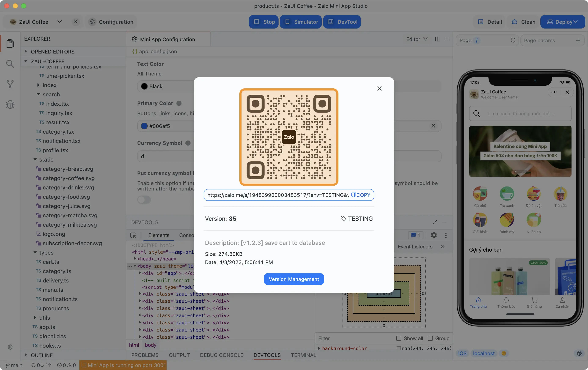Close the ZaUI Coffee project tab
588x370 pixels.
tap(76, 22)
